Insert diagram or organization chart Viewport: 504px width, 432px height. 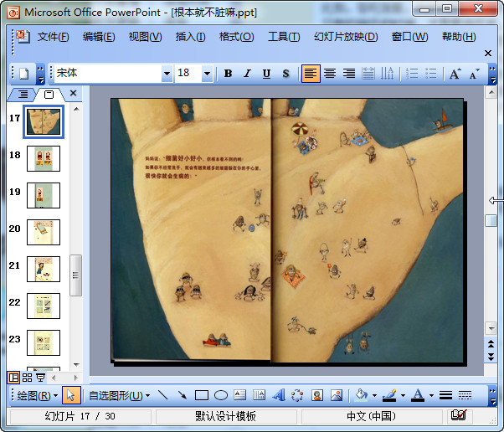pyautogui.click(x=297, y=395)
